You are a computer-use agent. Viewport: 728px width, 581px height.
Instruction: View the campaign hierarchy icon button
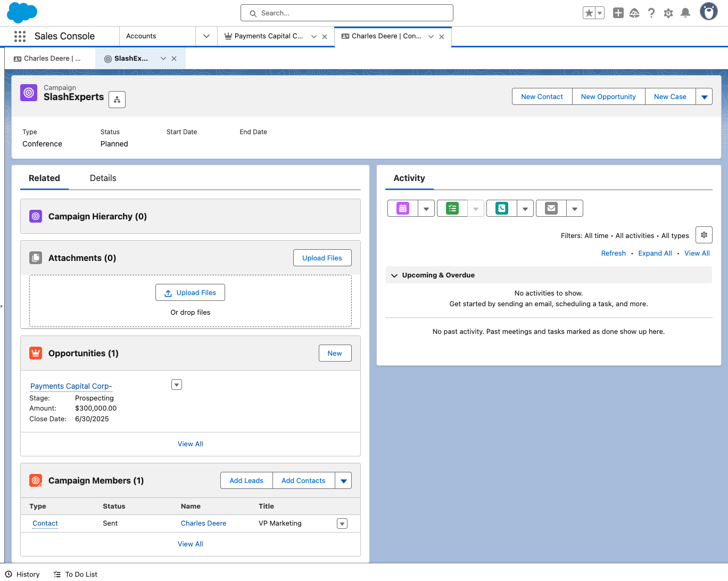click(117, 100)
